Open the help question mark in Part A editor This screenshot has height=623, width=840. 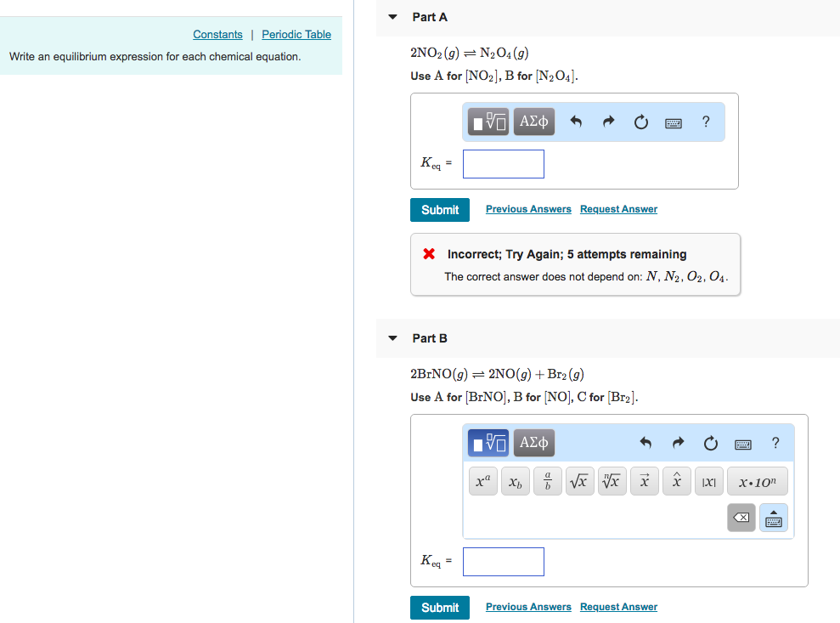tap(706, 122)
